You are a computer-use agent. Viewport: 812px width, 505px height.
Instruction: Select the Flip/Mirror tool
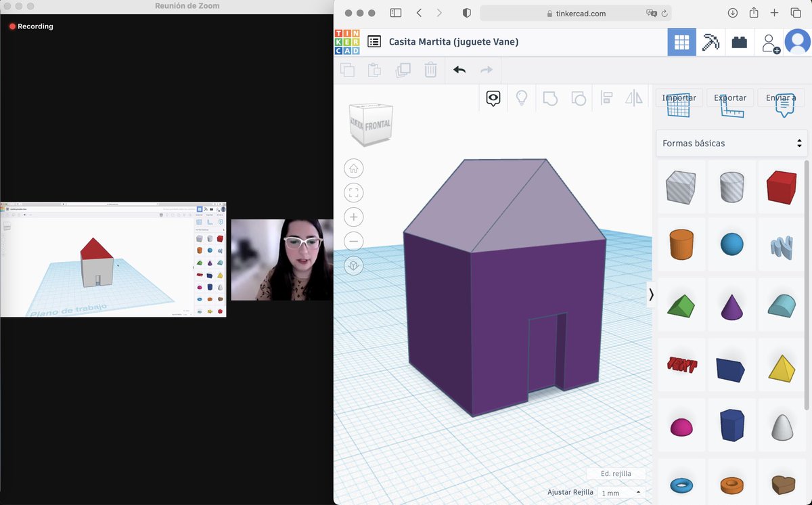633,97
